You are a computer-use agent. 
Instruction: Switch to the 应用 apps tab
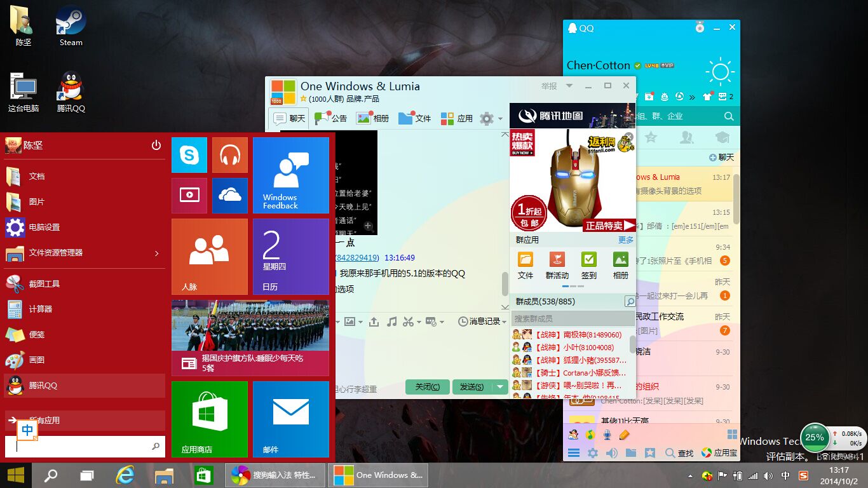tap(456, 118)
